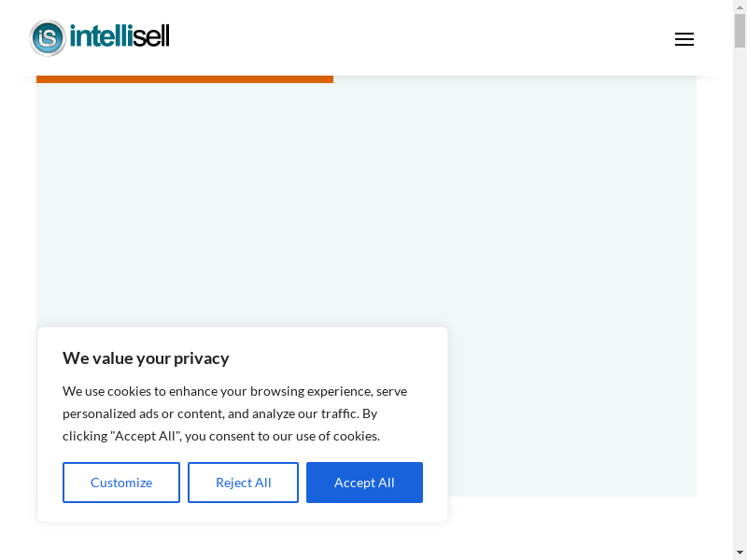
Task: Open the hamburger navigation menu
Action: [684, 39]
